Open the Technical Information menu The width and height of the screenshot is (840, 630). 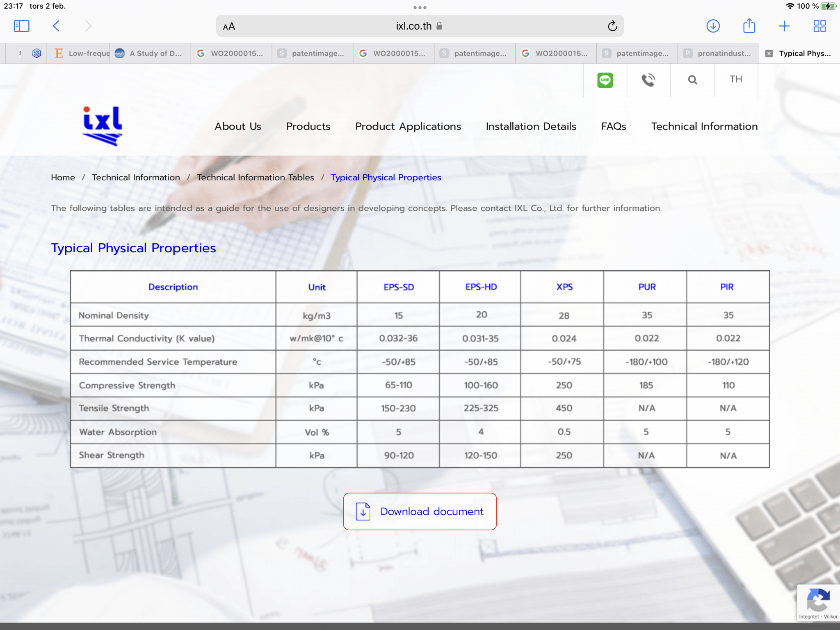tap(704, 126)
